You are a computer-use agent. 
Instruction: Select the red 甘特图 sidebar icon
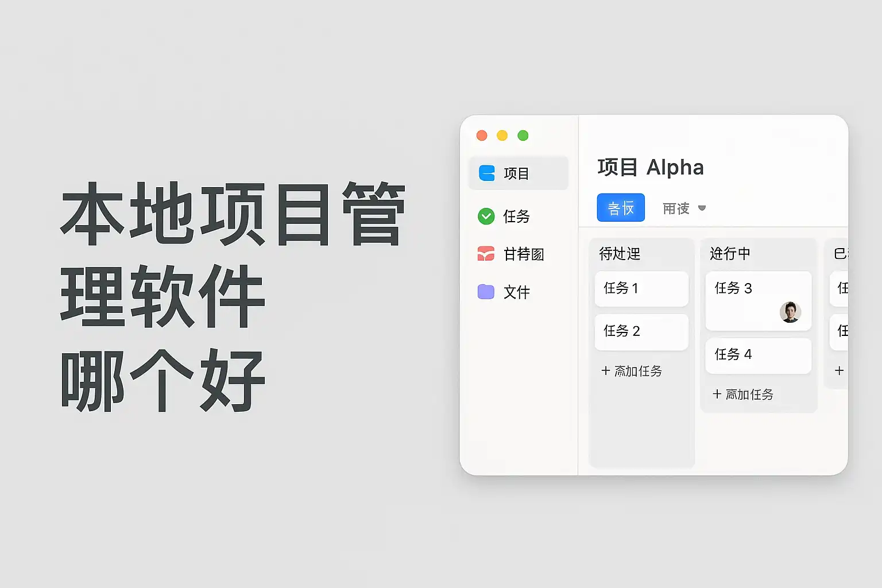coord(486,254)
